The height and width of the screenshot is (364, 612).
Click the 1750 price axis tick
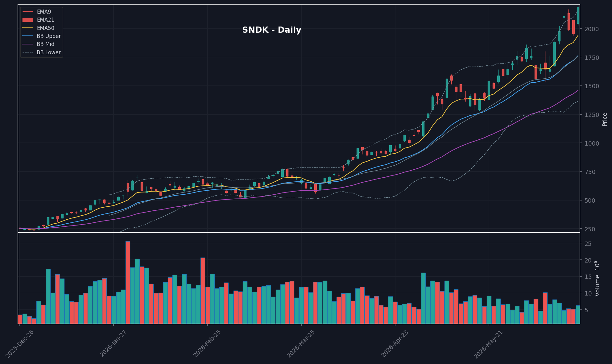click(x=592, y=58)
